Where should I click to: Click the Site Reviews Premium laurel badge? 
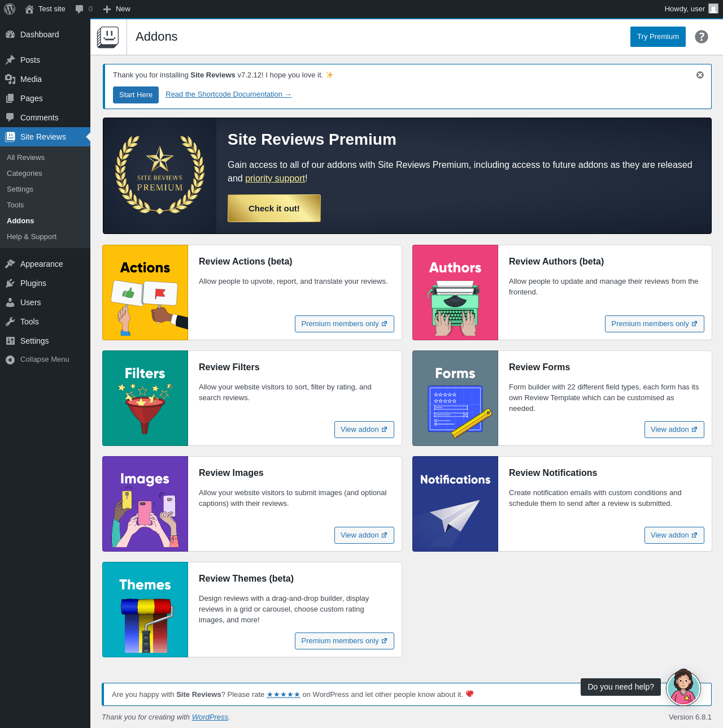[160, 175]
